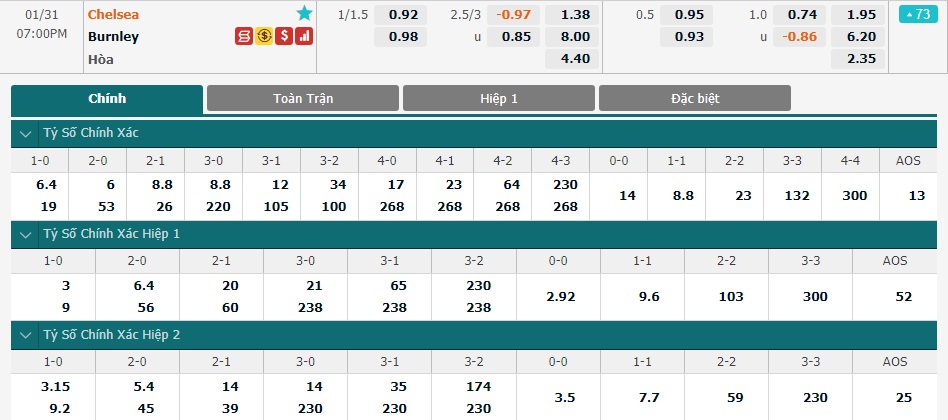Collapse Tỷ Số Chính Xác Hiệp 2 section
Image resolution: width=948 pixels, height=420 pixels.
pos(25,336)
